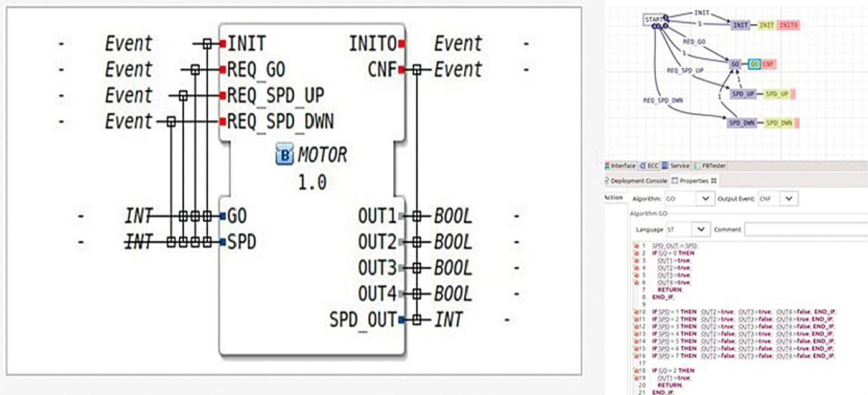Image resolution: width=868 pixels, height=395 pixels.
Task: Click the blue B icon beside MOTOR
Action: tap(284, 156)
